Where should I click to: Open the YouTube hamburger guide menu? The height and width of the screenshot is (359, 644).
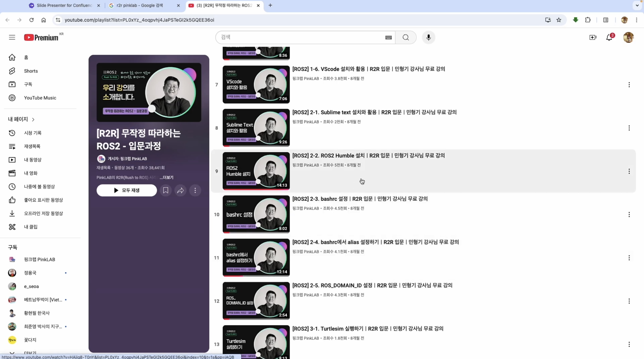point(12,37)
